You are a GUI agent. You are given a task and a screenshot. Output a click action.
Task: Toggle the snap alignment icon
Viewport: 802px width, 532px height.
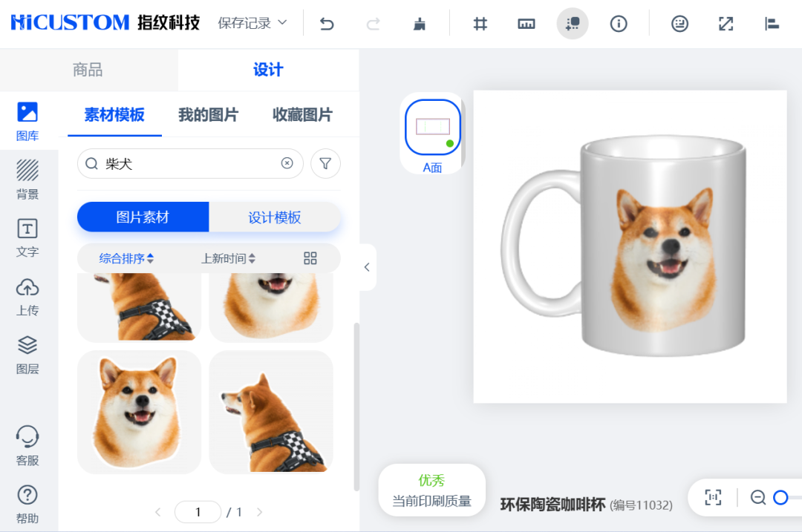click(572, 23)
